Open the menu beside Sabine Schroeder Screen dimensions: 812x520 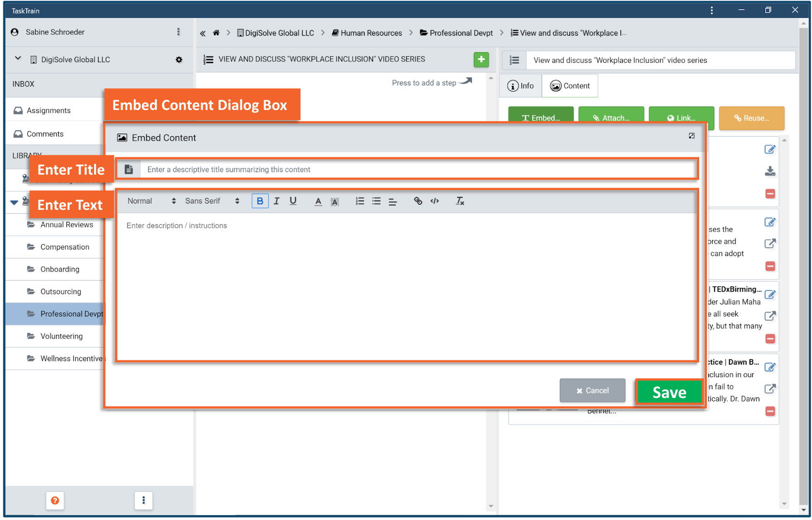coord(179,32)
